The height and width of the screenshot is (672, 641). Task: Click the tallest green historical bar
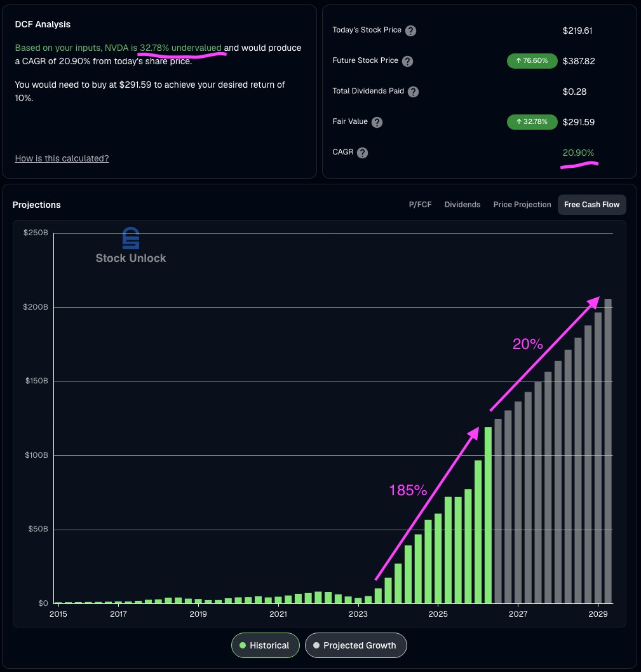(x=488, y=515)
